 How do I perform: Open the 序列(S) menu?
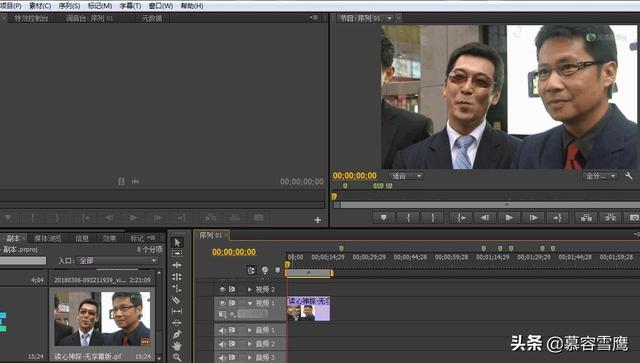tap(69, 6)
